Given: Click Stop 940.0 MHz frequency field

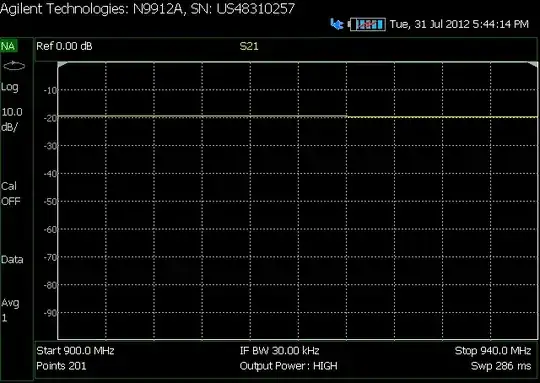Looking at the screenshot, I should tap(493, 351).
